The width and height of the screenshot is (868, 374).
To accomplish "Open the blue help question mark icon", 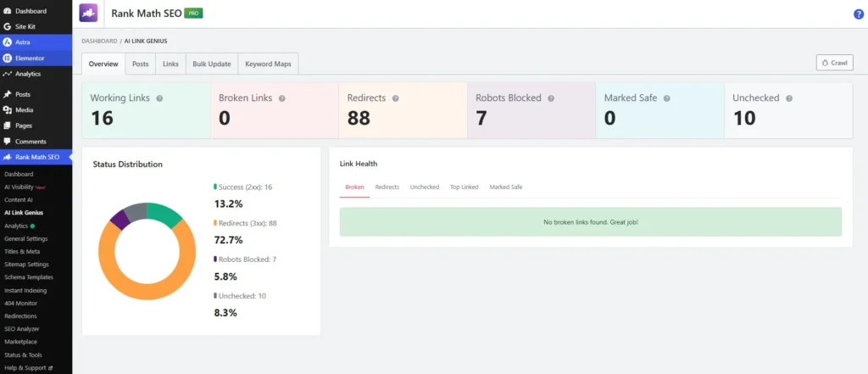I will click(859, 14).
